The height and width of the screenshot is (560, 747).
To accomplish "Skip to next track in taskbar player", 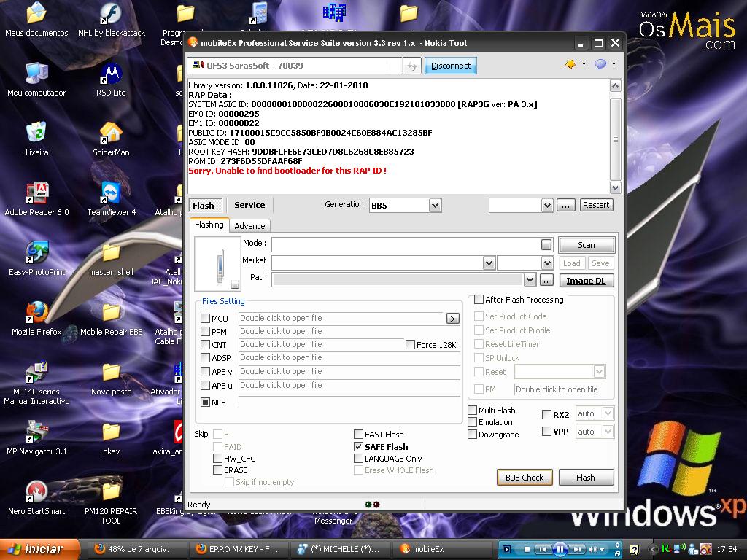I will 578,550.
